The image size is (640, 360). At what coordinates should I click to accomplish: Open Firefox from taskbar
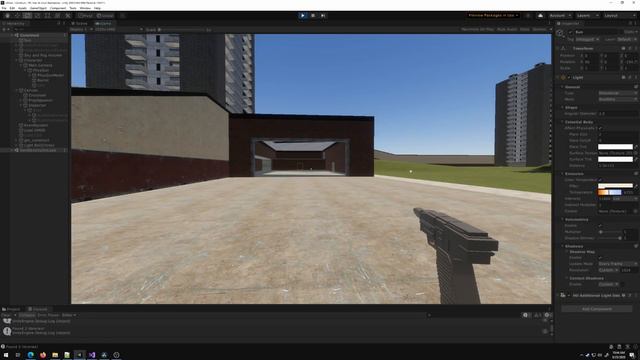coord(42,355)
